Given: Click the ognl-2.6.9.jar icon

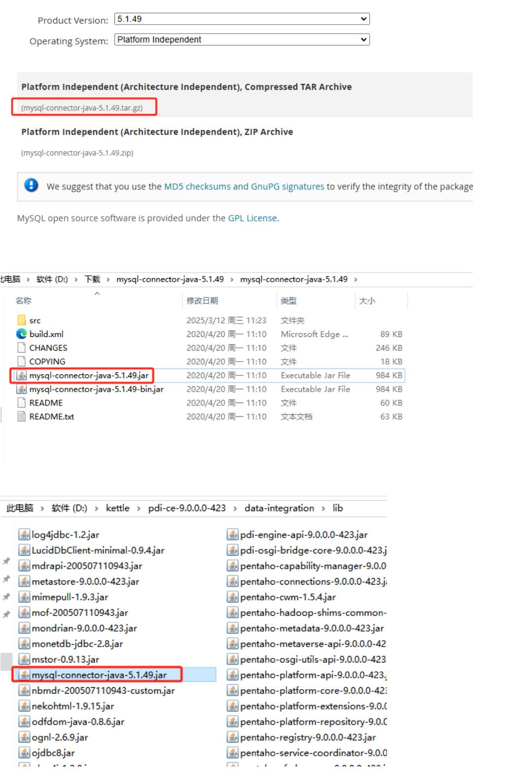Looking at the screenshot, I should pyautogui.click(x=24, y=737).
